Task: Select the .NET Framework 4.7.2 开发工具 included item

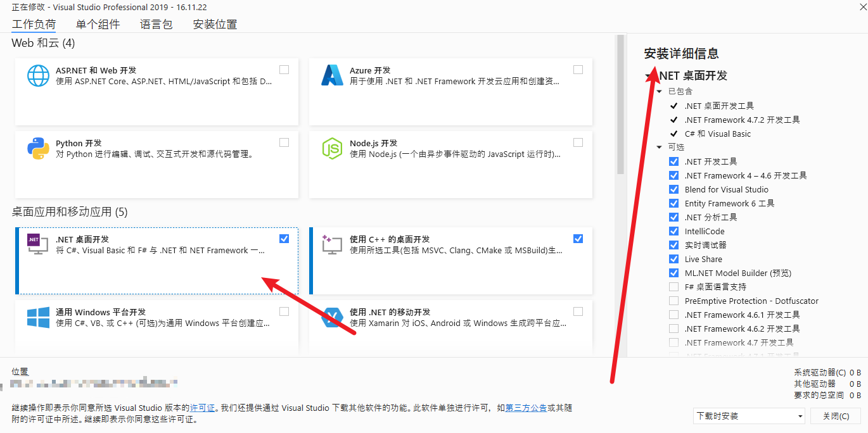Action: [742, 120]
